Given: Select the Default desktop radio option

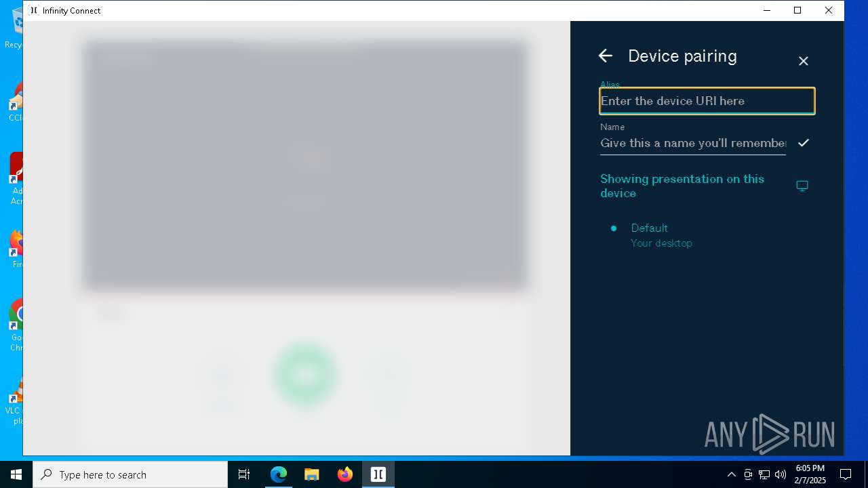Looking at the screenshot, I should (x=614, y=228).
